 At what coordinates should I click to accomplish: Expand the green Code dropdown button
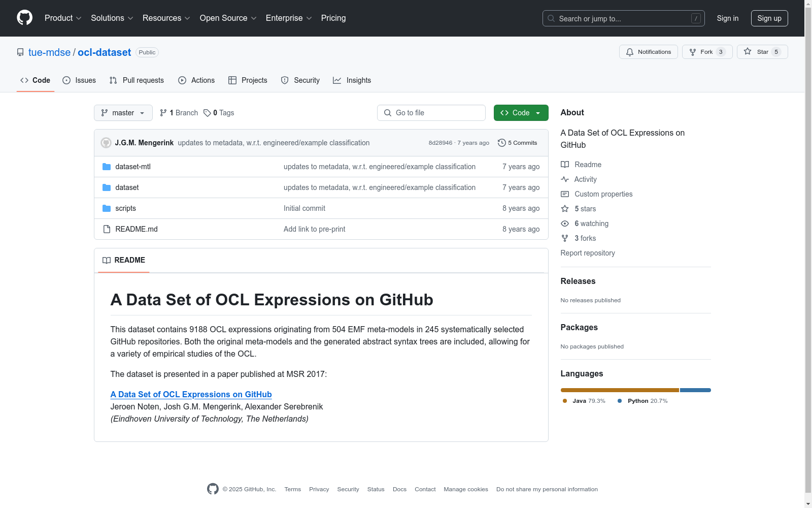pos(521,113)
